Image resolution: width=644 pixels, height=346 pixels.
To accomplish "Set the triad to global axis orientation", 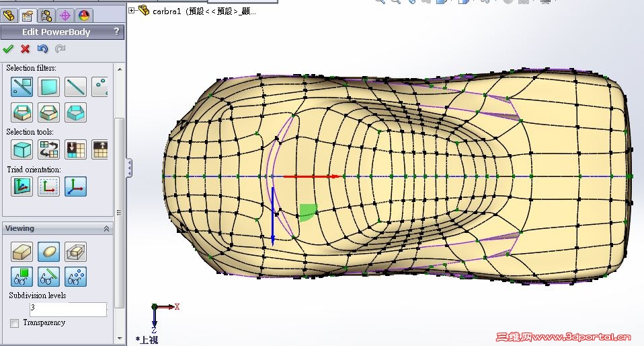I will (75, 186).
